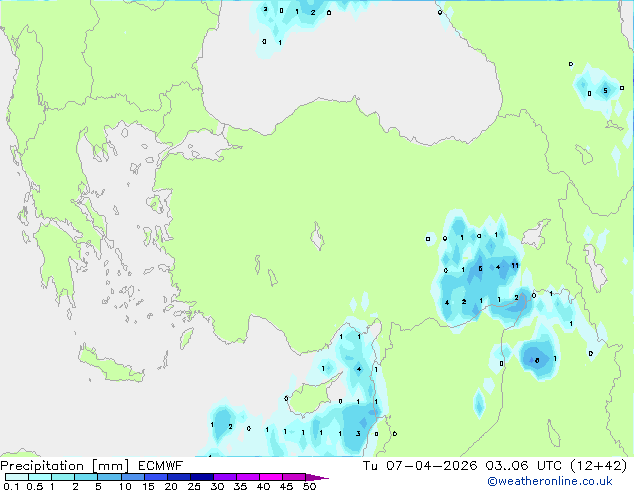This screenshot has height=490, width=634.
Task: Pick the 35–40 mm magenta legend swatch
Action: pos(247,477)
